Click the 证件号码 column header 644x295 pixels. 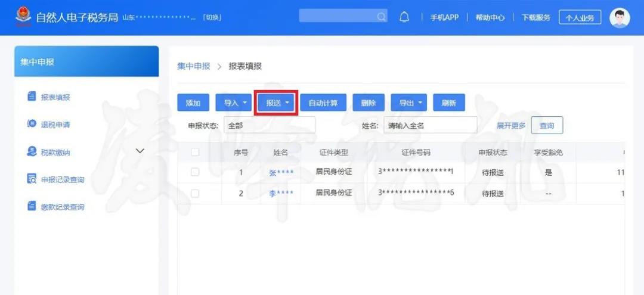click(416, 153)
